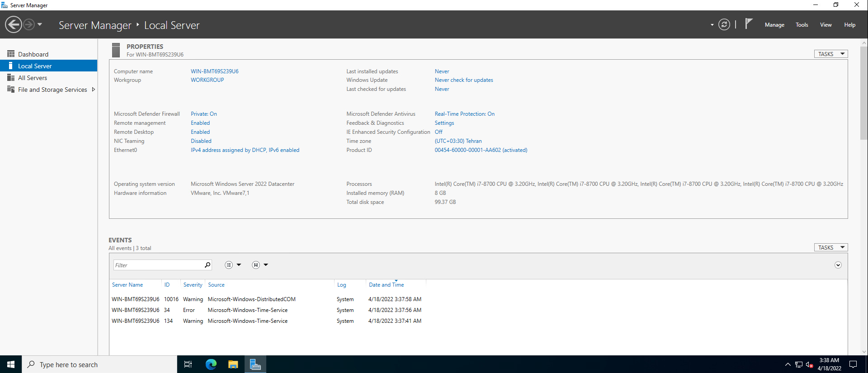
Task: Click IE Enhanced Security Off link
Action: [x=439, y=132]
